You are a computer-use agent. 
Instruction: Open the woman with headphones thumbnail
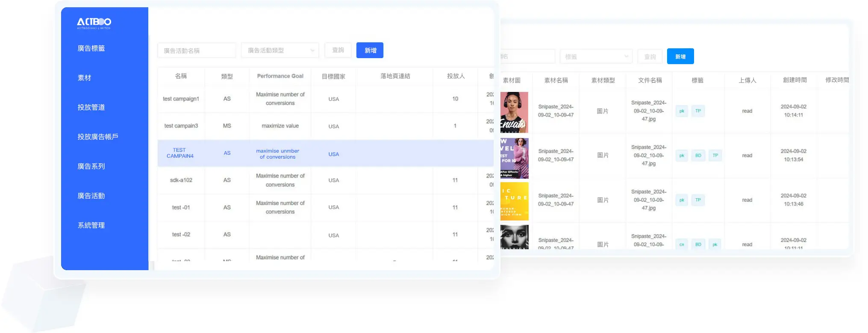514,112
